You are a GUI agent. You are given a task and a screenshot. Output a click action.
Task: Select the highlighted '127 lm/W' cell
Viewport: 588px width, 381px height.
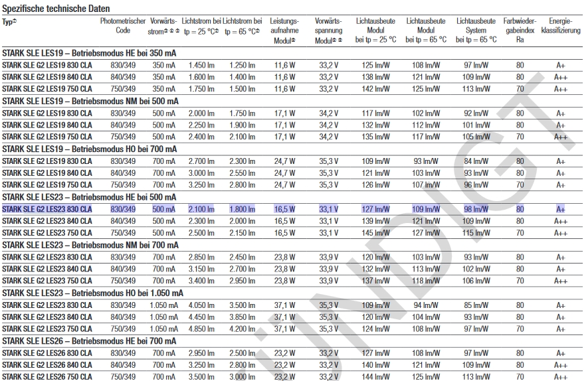coord(376,209)
